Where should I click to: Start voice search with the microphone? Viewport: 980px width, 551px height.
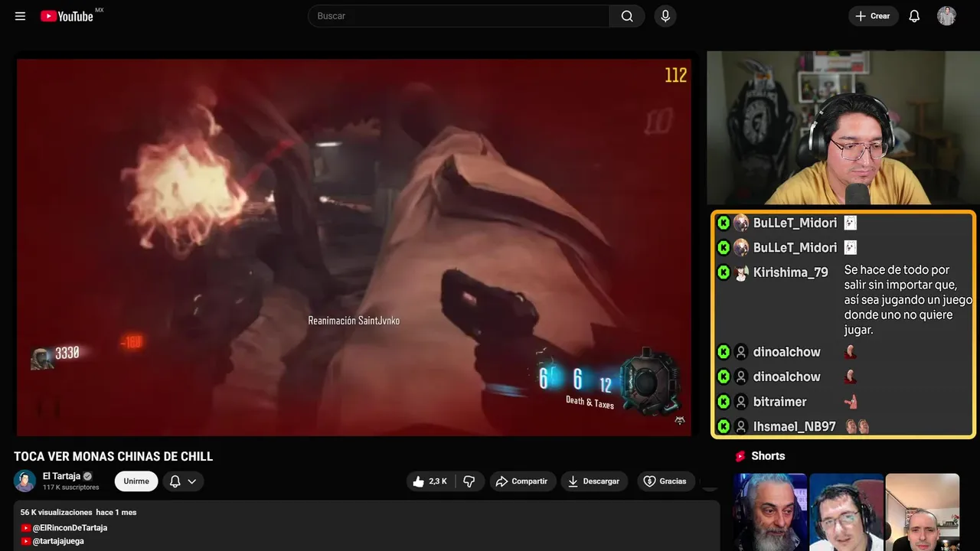coord(665,16)
